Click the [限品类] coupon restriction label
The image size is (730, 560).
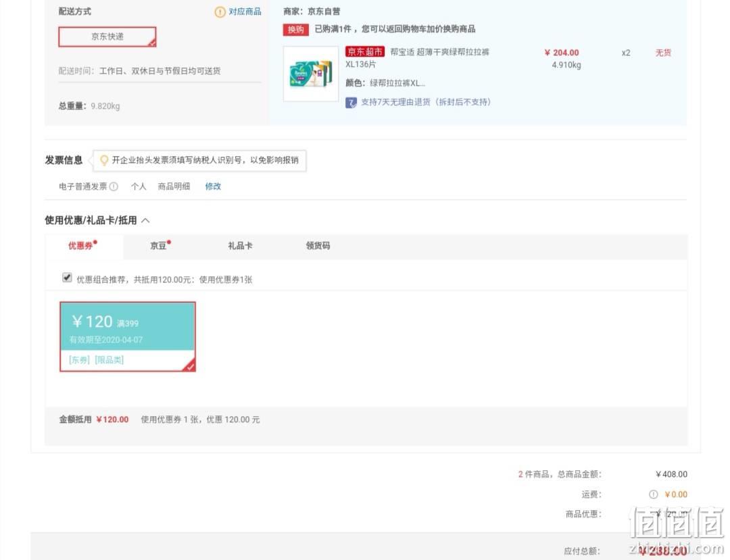109,360
